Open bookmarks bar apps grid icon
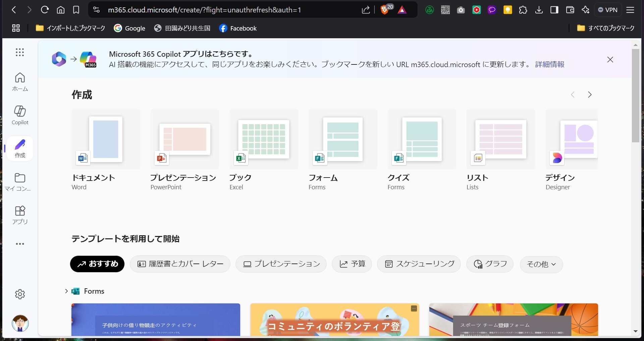Image resolution: width=644 pixels, height=341 pixels. 16,28
